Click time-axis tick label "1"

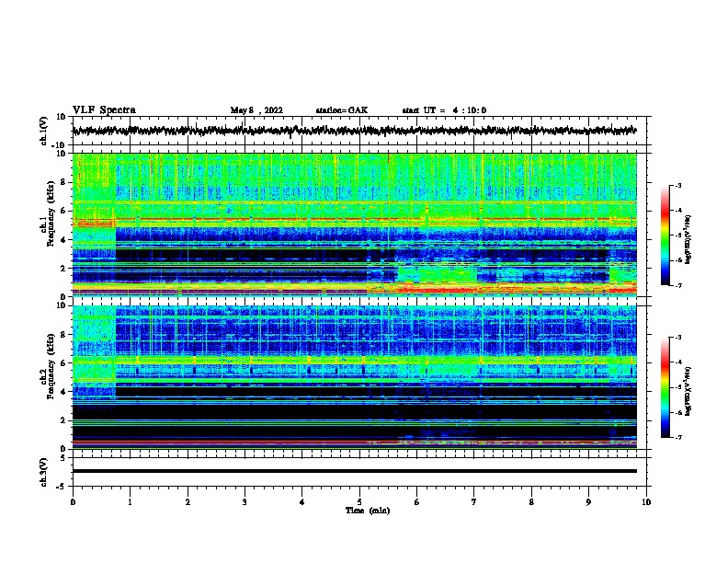pyautogui.click(x=131, y=502)
